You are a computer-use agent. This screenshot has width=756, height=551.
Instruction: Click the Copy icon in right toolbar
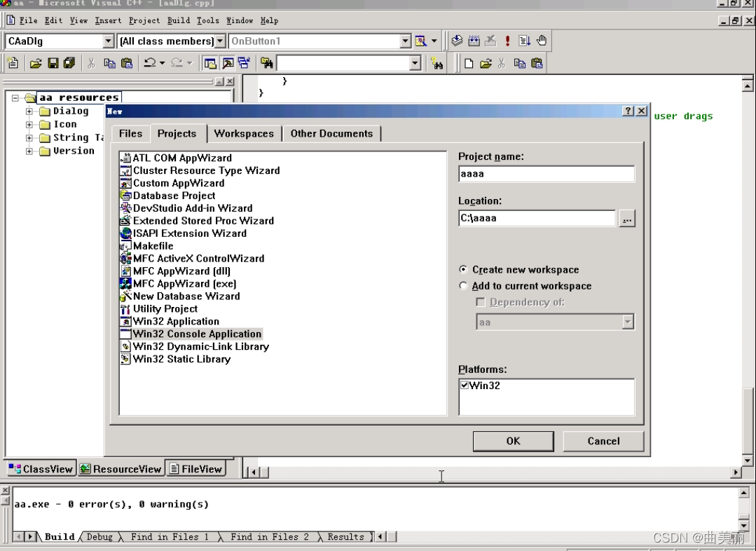(519, 63)
